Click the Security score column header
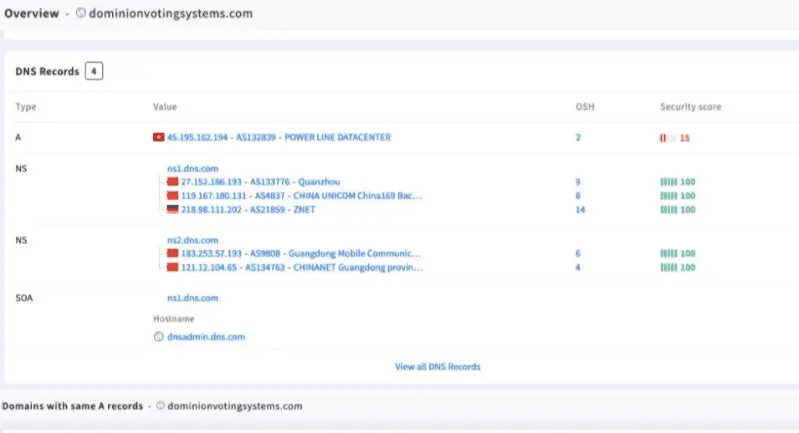Image resolution: width=799 pixels, height=433 pixels. tap(690, 106)
